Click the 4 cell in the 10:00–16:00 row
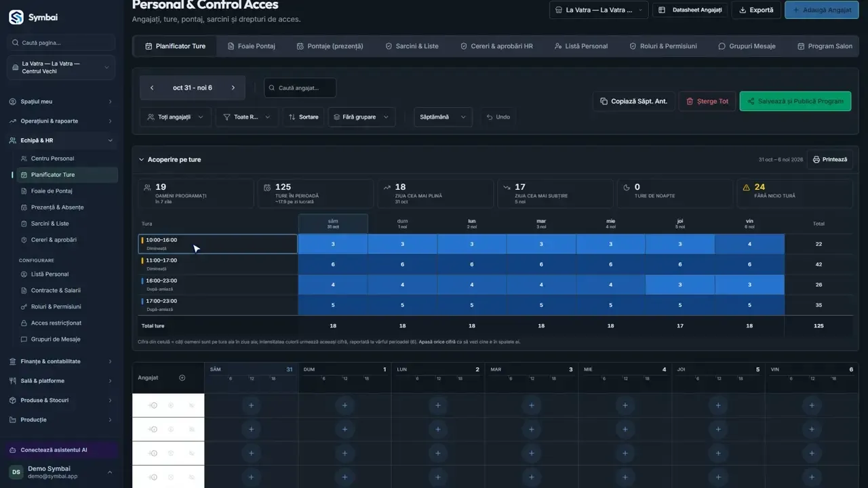Viewport: 868px width, 488px height. click(x=749, y=244)
